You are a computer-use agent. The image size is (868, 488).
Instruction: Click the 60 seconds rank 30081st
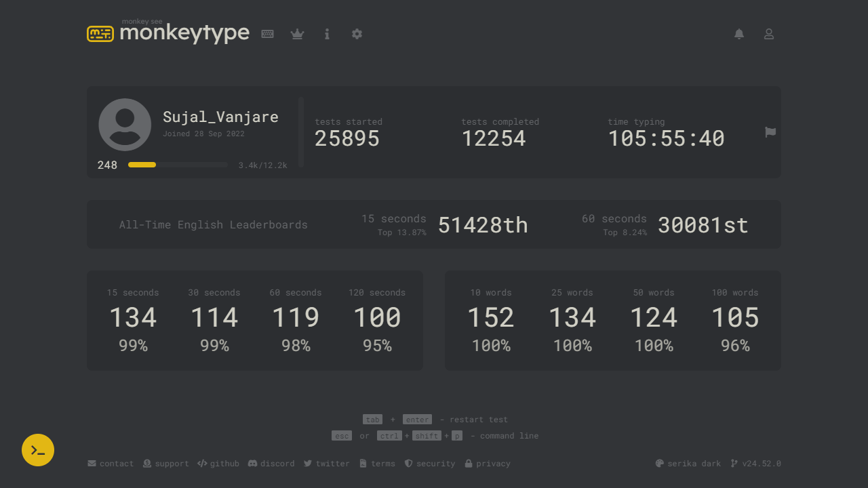tap(703, 225)
